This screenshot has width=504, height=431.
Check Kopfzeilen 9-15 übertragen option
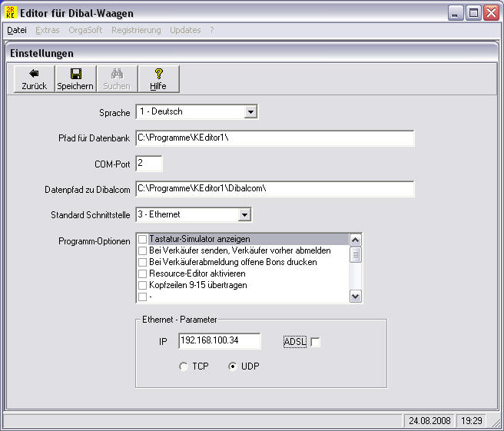click(x=142, y=285)
